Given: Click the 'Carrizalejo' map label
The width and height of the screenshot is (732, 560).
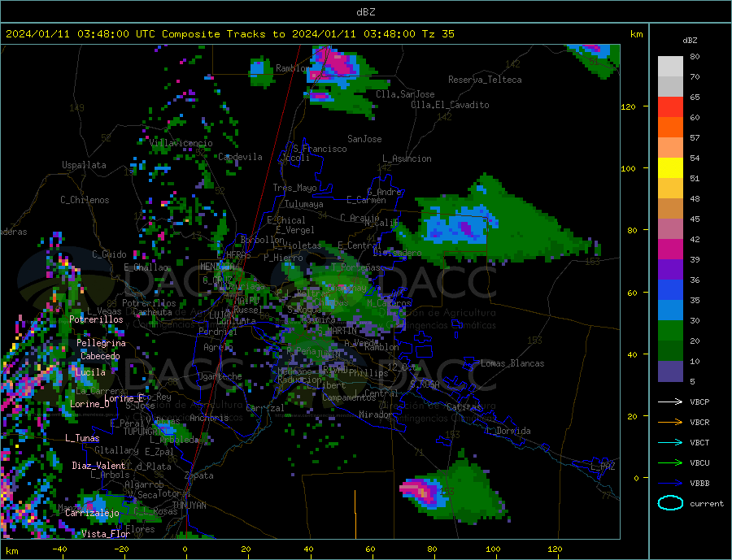Looking at the screenshot, I should click(x=93, y=513).
